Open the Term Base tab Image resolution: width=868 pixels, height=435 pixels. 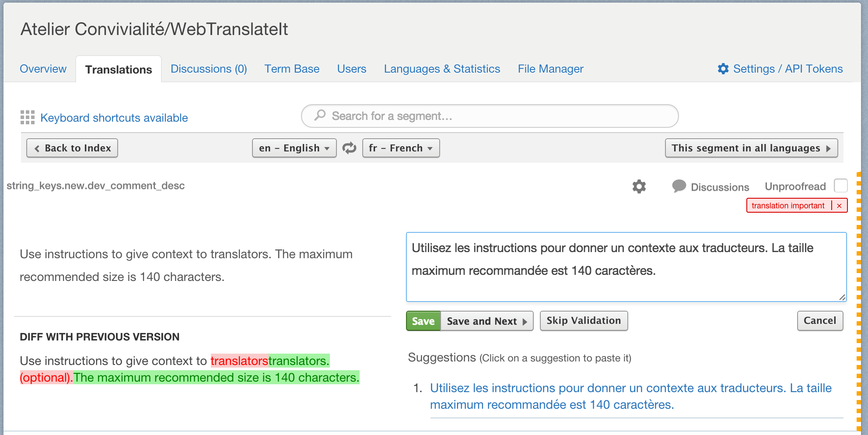click(292, 69)
